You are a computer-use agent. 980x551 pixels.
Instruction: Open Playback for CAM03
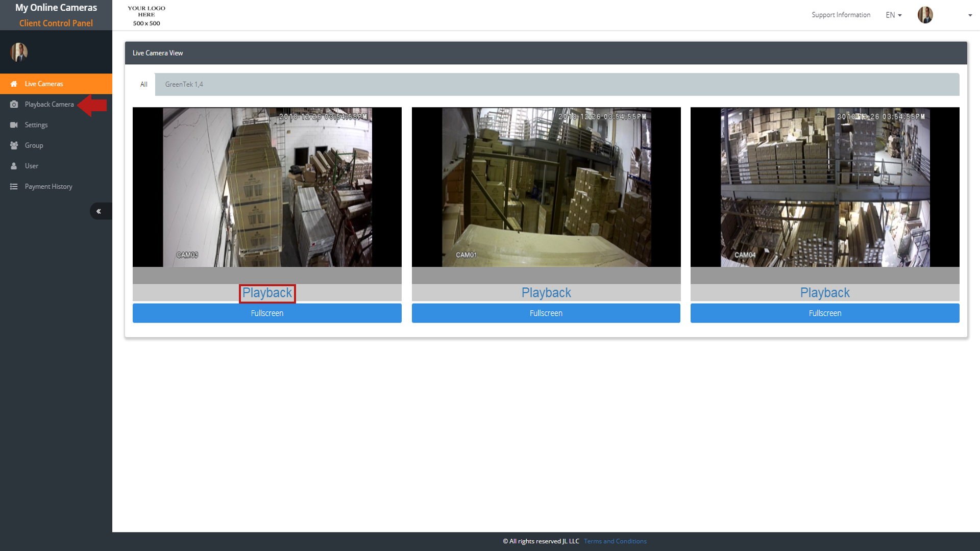click(x=267, y=293)
